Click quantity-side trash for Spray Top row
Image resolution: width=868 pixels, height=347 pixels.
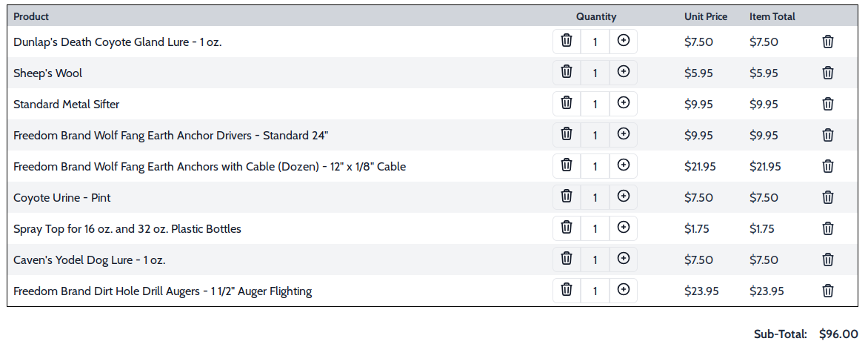pyautogui.click(x=567, y=228)
